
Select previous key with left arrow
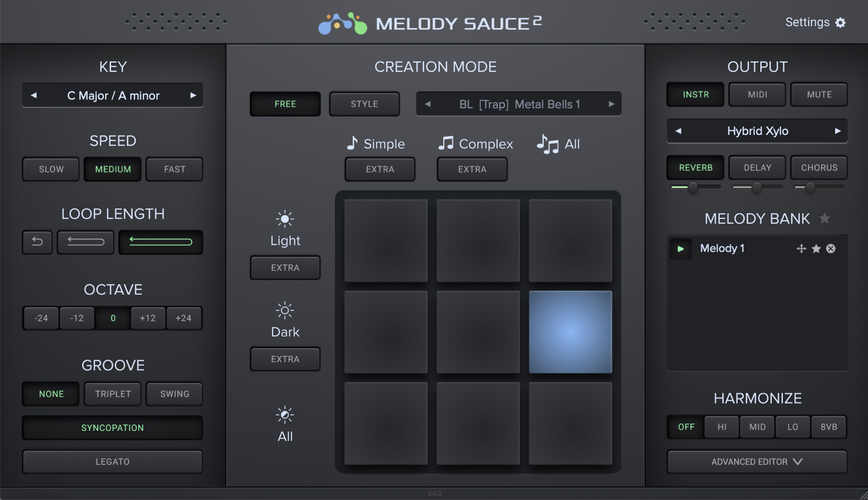click(x=34, y=95)
